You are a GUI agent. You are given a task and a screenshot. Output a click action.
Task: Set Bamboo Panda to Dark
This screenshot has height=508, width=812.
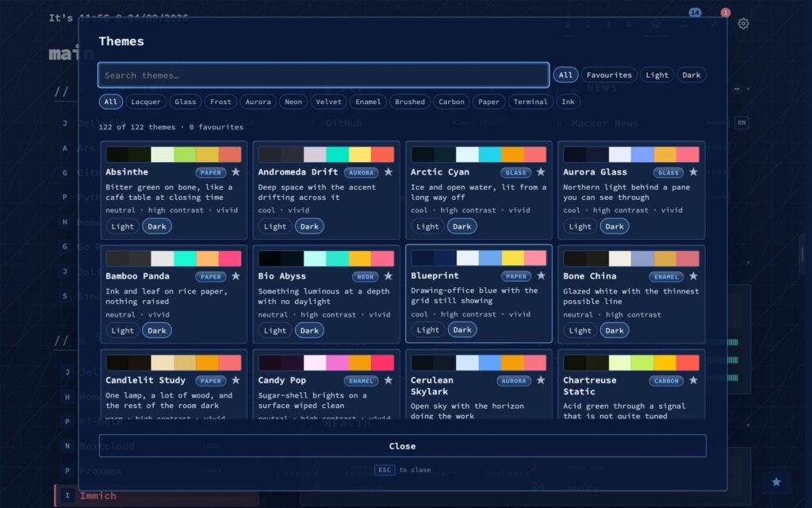(157, 331)
